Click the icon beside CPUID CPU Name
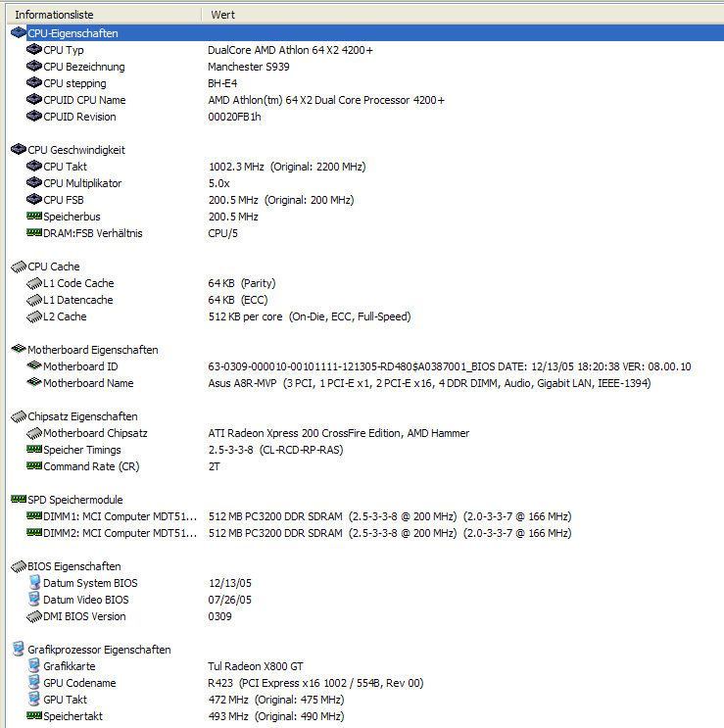The height and width of the screenshot is (728, 724). pos(34,99)
